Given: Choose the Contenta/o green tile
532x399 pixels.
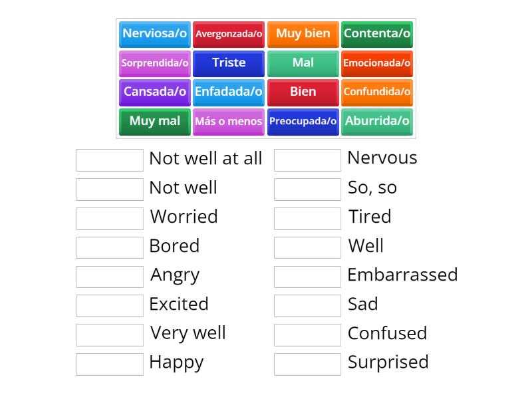Looking at the screenshot, I should click(377, 35).
